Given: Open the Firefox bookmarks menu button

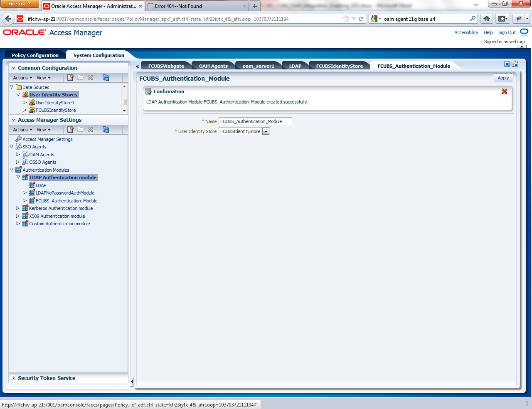Looking at the screenshot, I should point(503,19).
